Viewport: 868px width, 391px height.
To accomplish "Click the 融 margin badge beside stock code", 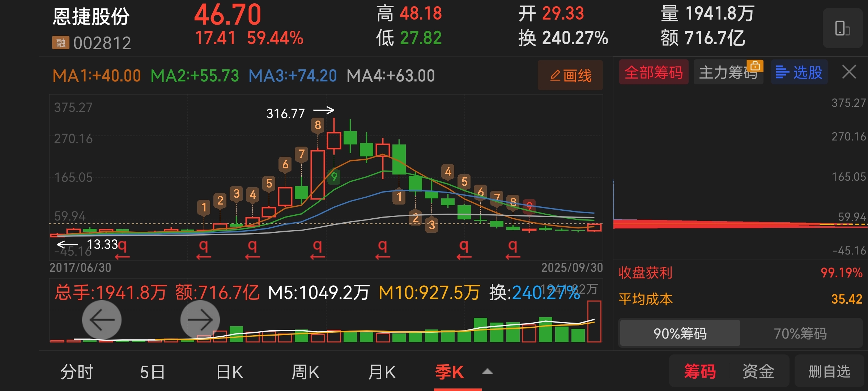I will tap(60, 43).
